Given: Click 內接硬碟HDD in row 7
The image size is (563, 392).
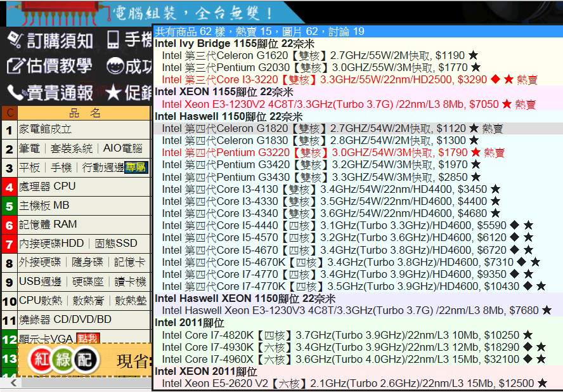Looking at the screenshot, I should (51, 243).
